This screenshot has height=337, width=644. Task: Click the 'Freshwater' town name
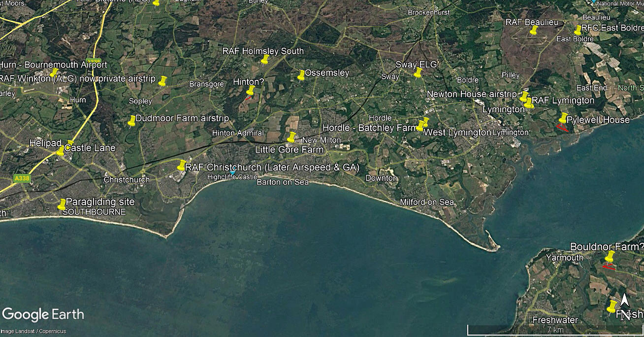tap(555, 320)
